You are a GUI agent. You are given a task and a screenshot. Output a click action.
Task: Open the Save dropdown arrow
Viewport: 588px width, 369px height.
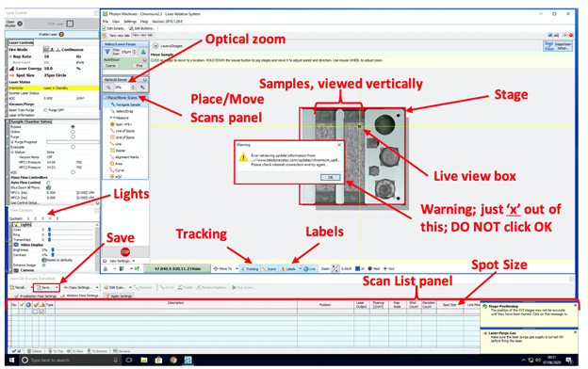click(x=57, y=287)
